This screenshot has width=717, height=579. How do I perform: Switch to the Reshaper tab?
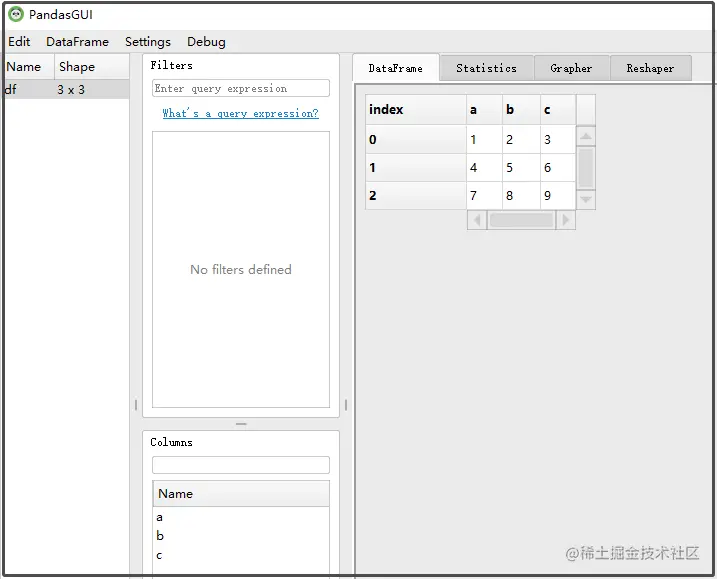point(650,68)
